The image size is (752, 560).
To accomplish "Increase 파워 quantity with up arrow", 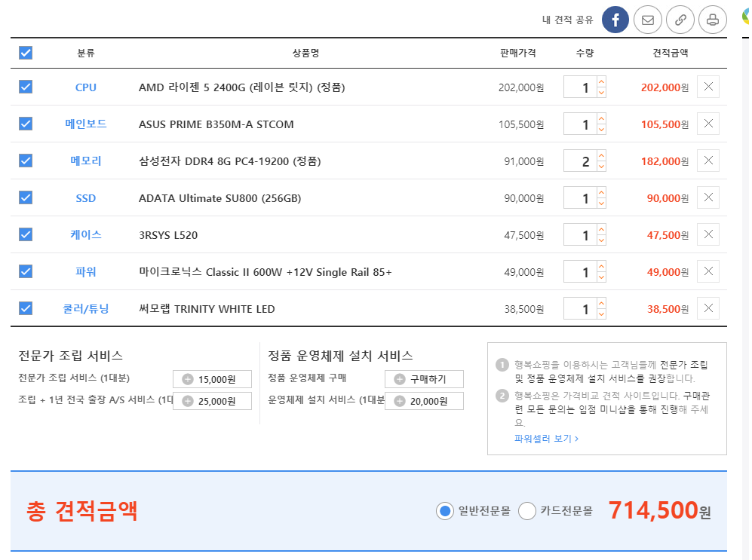I will pos(601,266).
